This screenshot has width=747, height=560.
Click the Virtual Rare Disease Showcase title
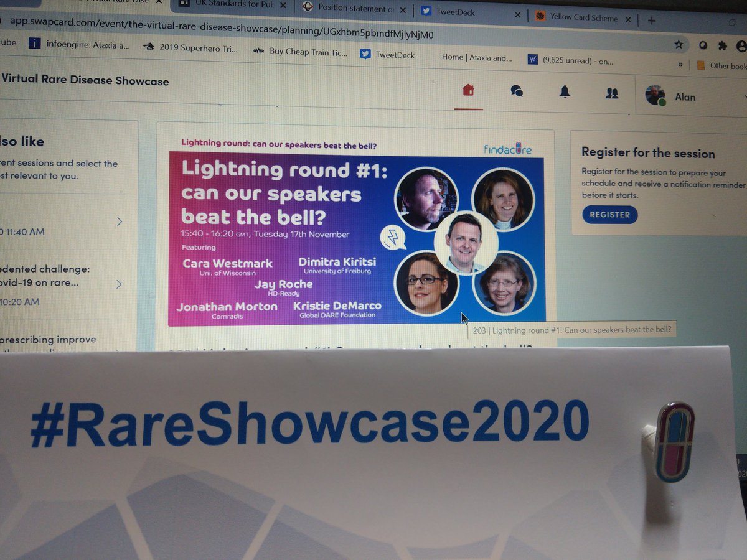(x=85, y=80)
